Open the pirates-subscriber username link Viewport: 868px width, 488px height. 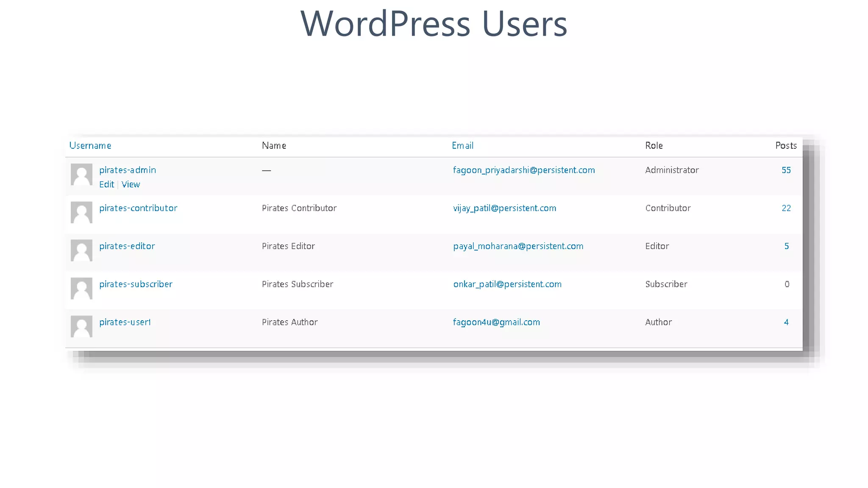[136, 284]
